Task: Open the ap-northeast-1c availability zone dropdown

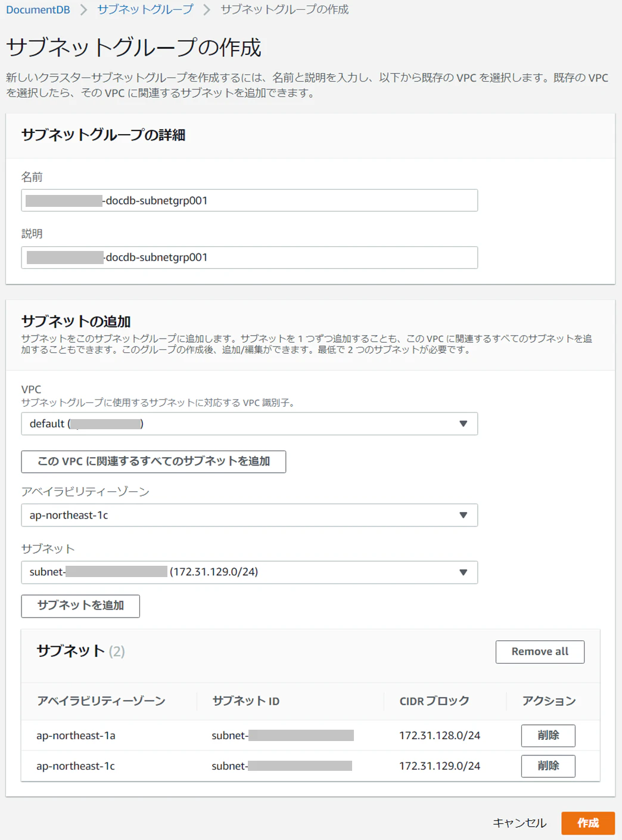Action: click(249, 515)
